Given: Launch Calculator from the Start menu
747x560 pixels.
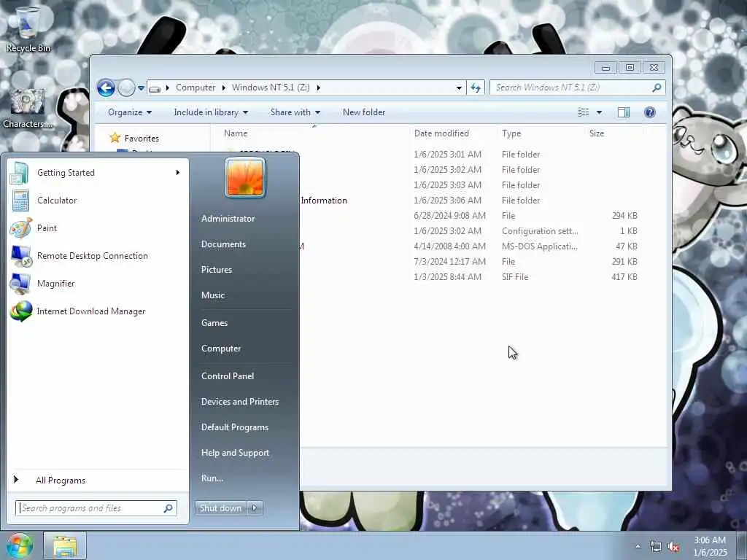Looking at the screenshot, I should 57,201.
